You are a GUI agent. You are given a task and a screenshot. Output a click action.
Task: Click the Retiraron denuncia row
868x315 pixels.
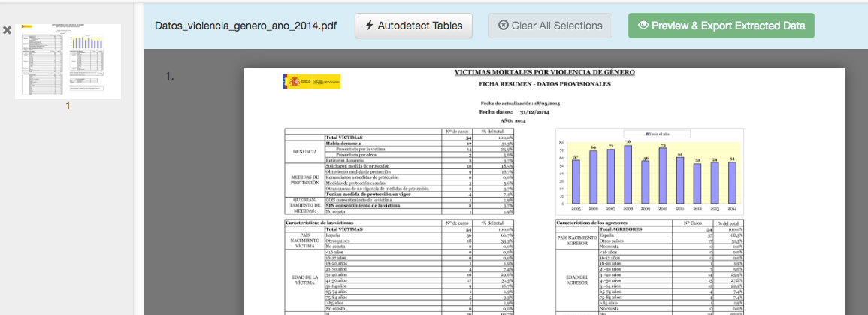point(419,160)
